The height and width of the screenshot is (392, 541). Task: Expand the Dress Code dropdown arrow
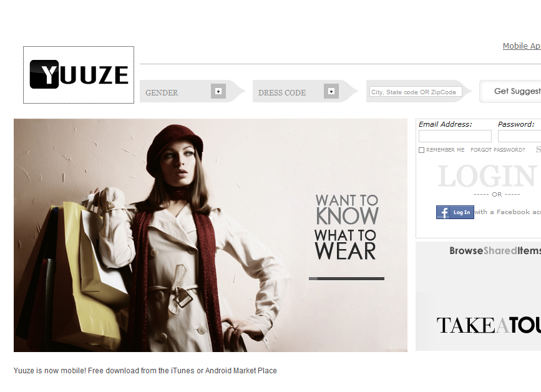[331, 91]
